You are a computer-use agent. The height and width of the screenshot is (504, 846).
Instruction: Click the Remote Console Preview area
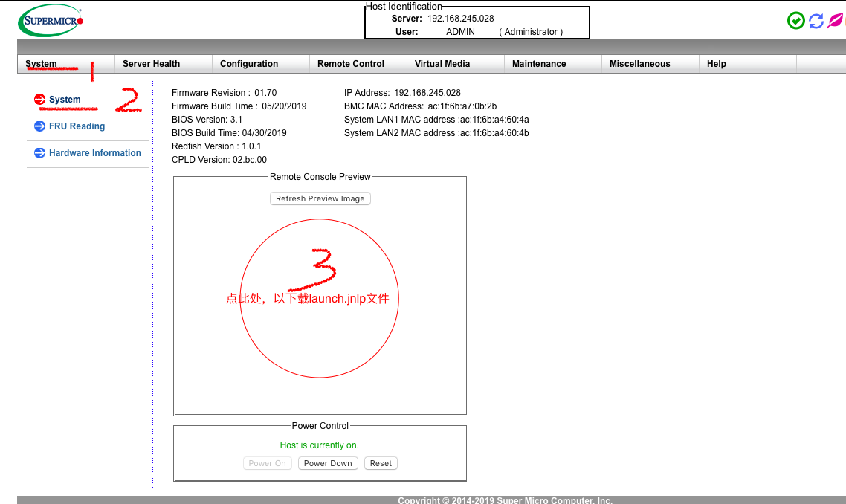320,297
